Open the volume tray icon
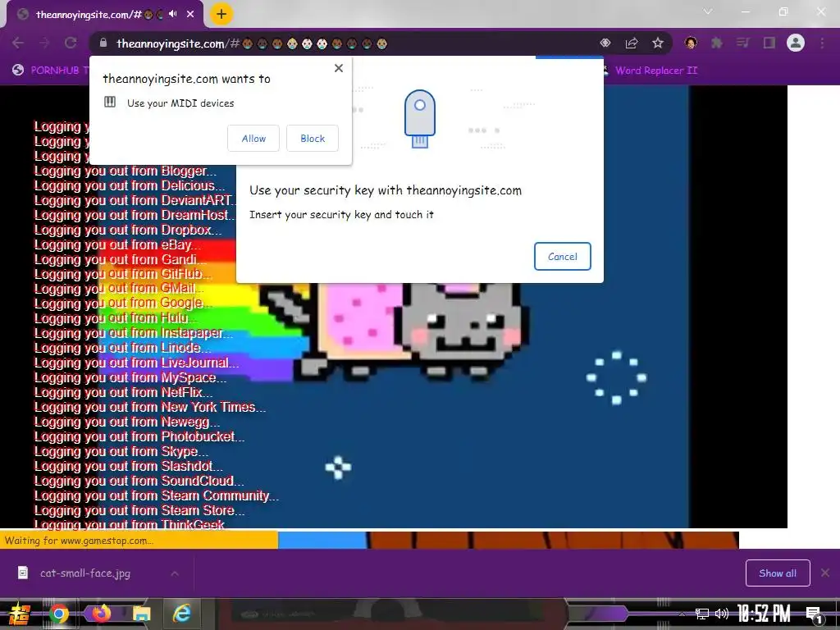Image resolution: width=840 pixels, height=630 pixels. [x=722, y=614]
